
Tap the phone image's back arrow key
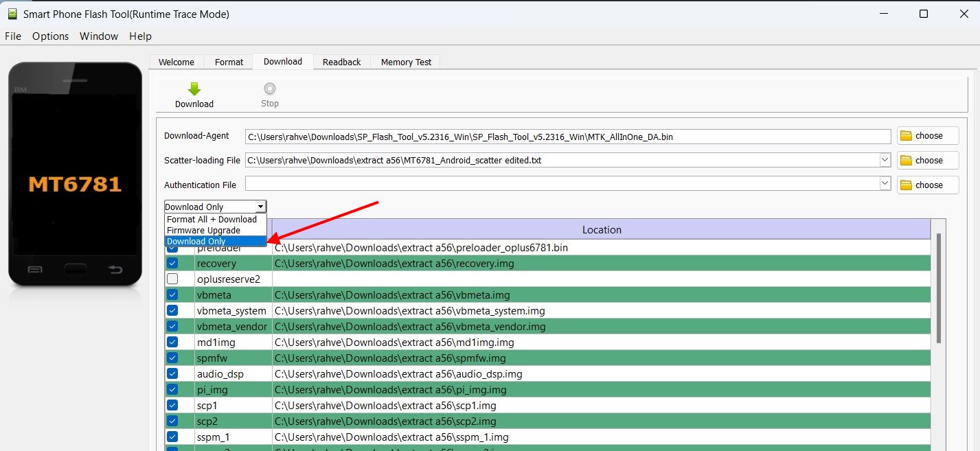(x=115, y=270)
